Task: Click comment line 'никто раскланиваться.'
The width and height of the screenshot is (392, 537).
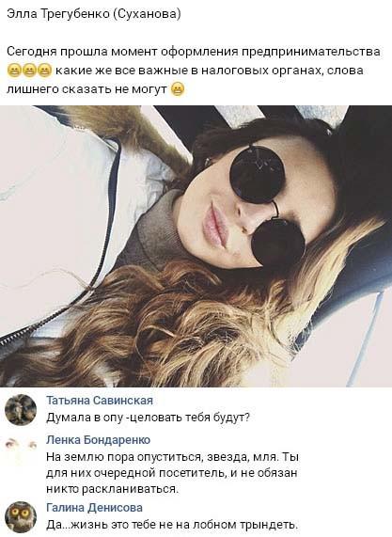Action: [x=112, y=489]
